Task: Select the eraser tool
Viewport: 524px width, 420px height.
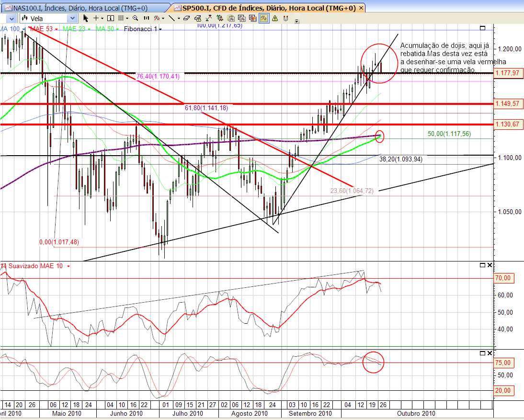Action: click(x=186, y=18)
